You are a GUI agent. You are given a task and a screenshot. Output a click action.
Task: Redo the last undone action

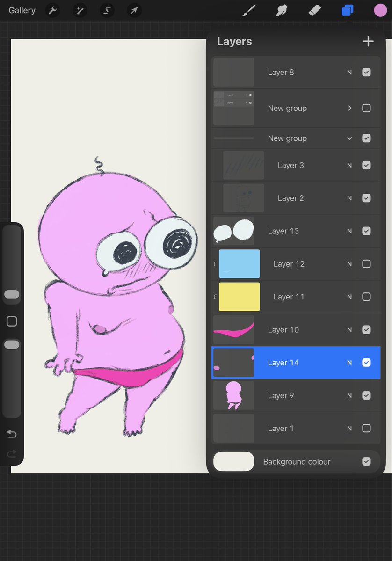tap(12, 454)
